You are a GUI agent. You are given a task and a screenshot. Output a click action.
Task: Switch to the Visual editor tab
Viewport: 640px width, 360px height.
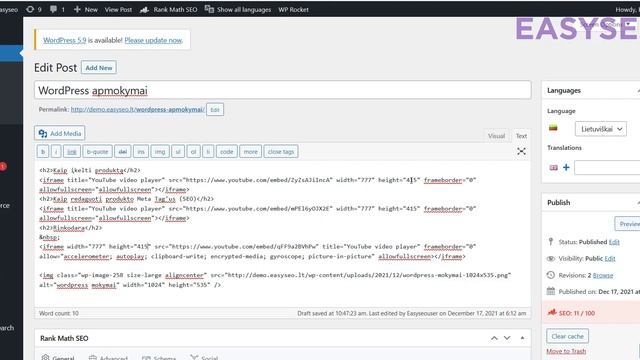496,136
